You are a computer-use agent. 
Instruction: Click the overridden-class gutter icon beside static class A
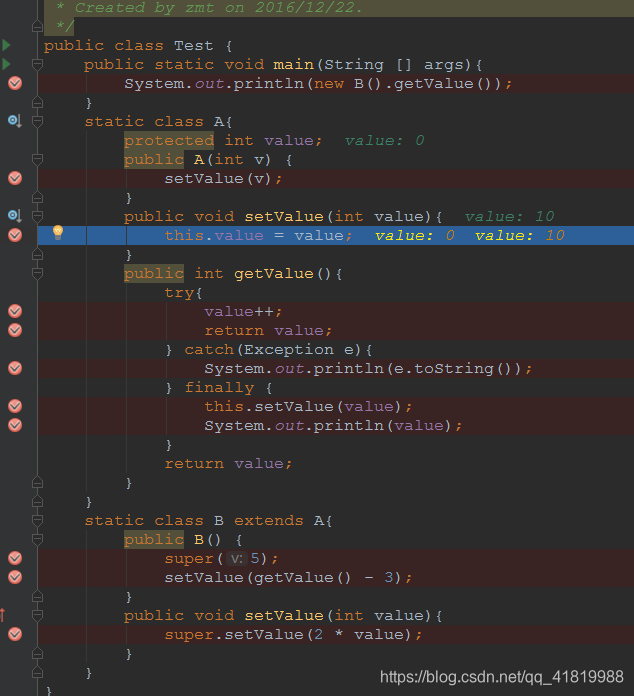pyautogui.click(x=15, y=121)
